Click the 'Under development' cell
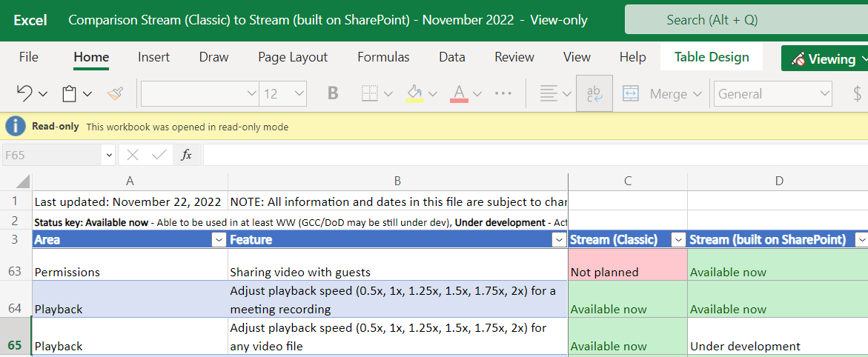This screenshot has width=868, height=357. pos(778,336)
